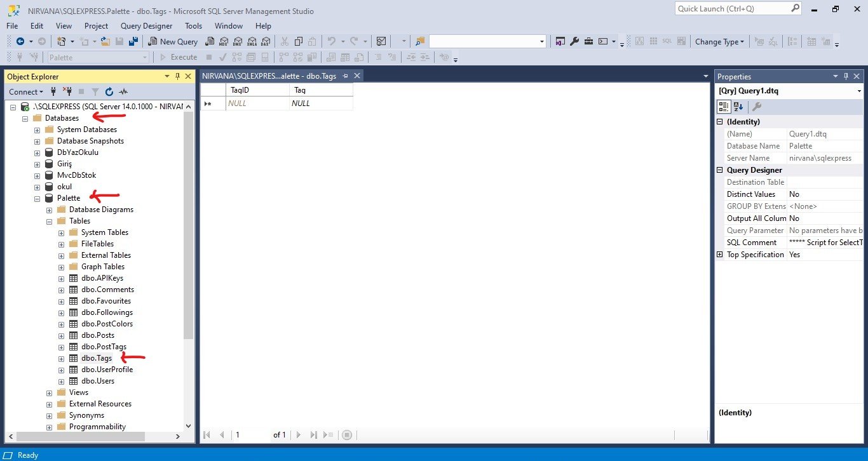Screen dimensions: 868x461
Task: Open a new MDX query
Action: tap(224, 41)
